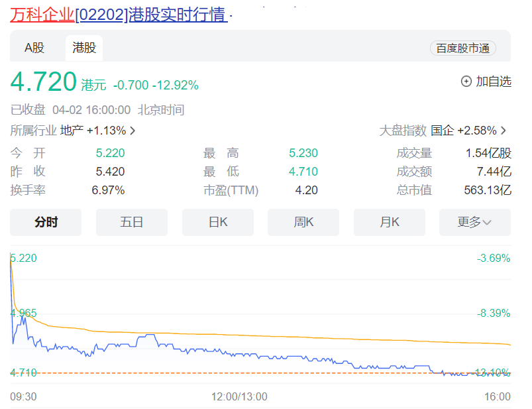Click the plus icon beside 加自选
The height and width of the screenshot is (409, 532).
(x=466, y=82)
